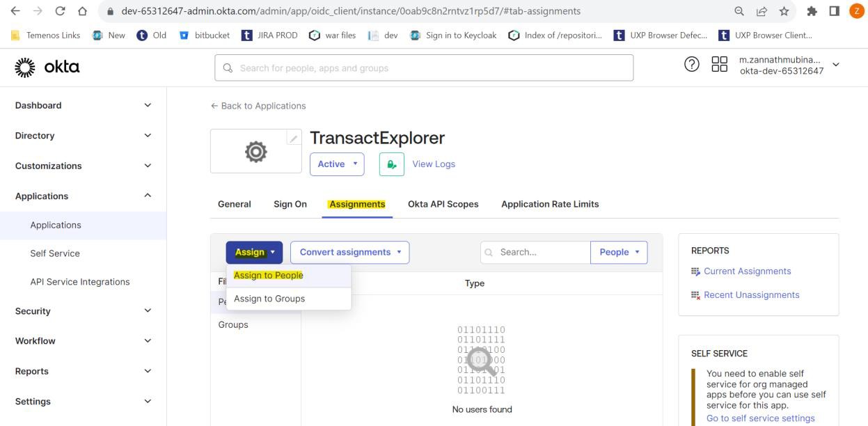Image resolution: width=868 pixels, height=426 pixels.
Task: Open browser extensions puzzle icon
Action: (812, 11)
